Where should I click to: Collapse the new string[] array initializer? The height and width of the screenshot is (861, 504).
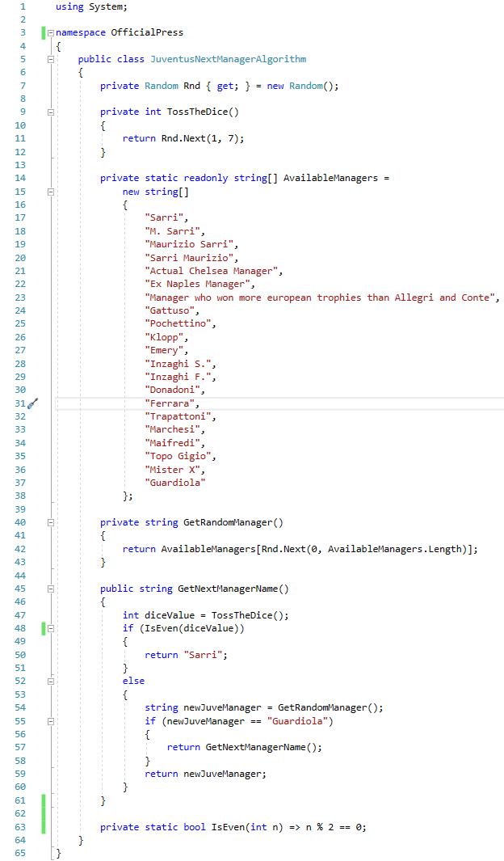[50, 192]
